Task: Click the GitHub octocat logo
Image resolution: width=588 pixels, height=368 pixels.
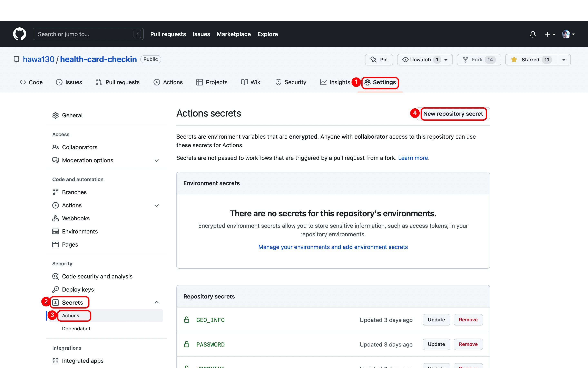Action: pos(19,34)
